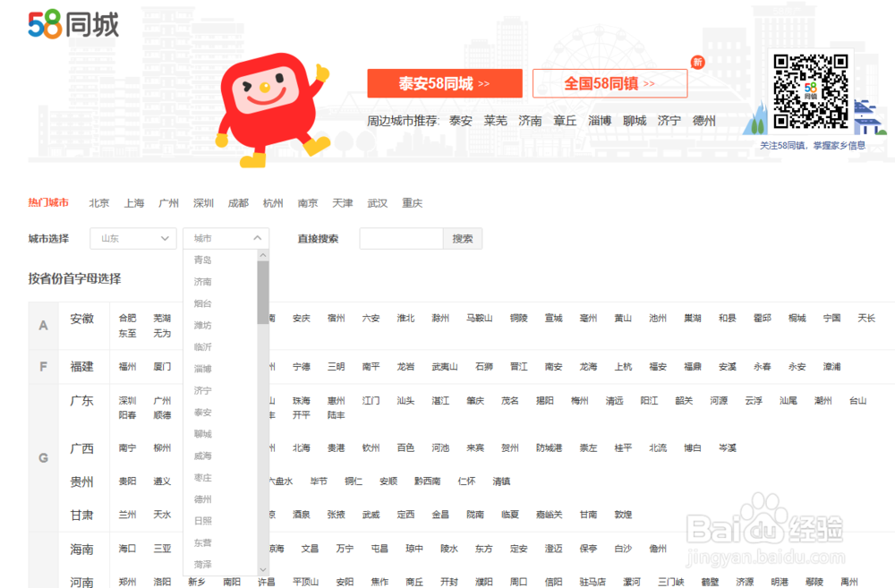
Task: Open the 全国58同镇 page
Action: (609, 83)
